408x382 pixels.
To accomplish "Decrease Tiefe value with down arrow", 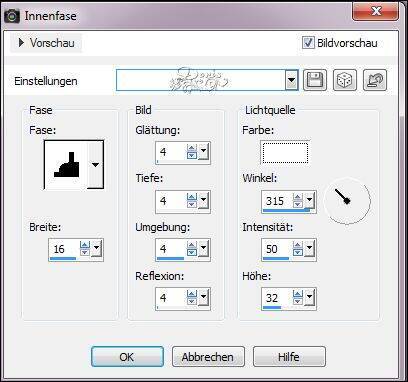I will pyautogui.click(x=192, y=204).
